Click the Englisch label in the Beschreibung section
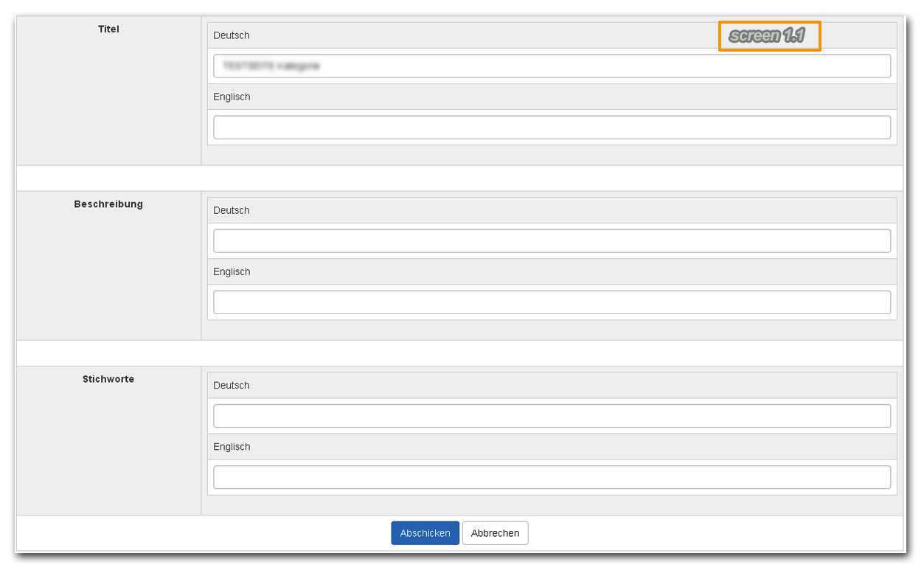This screenshot has height=573, width=924. point(231,271)
